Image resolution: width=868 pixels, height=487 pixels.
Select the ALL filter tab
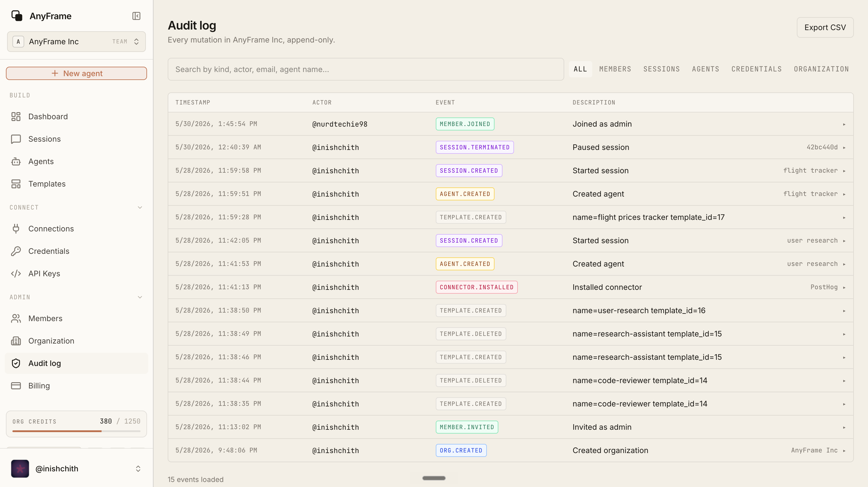[580, 69]
